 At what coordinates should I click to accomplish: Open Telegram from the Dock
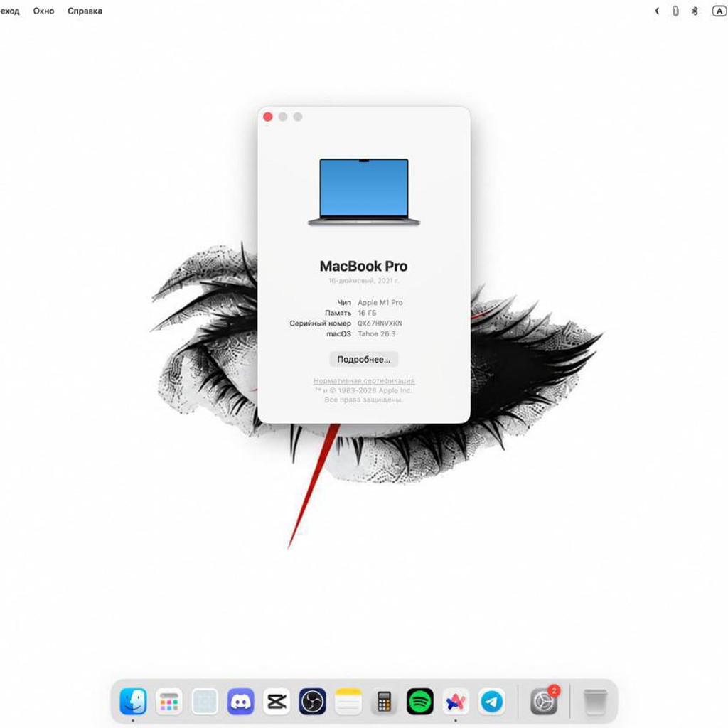[491, 701]
